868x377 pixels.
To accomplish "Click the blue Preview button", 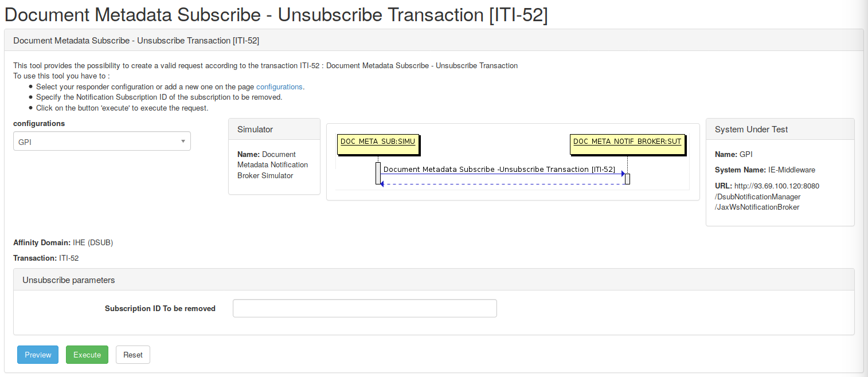I will 38,355.
